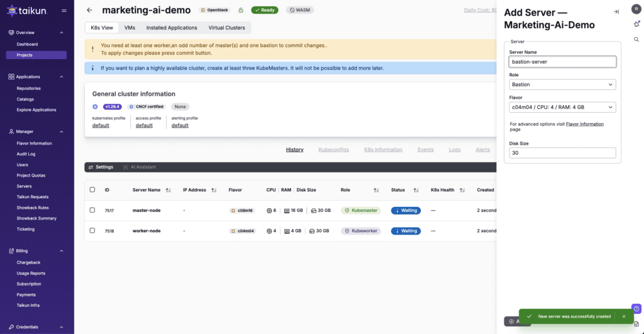Open the Flavor dropdown c04m04
The width and height of the screenshot is (644, 334).
562,108
